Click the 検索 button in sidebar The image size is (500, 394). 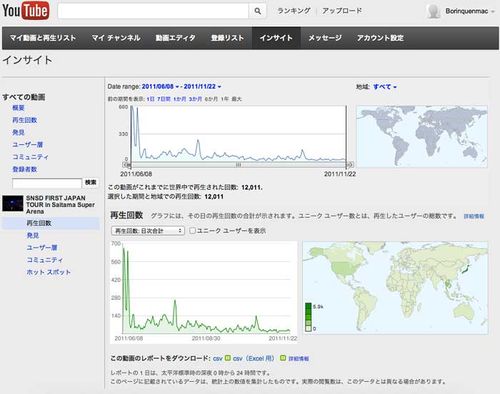coord(90,182)
